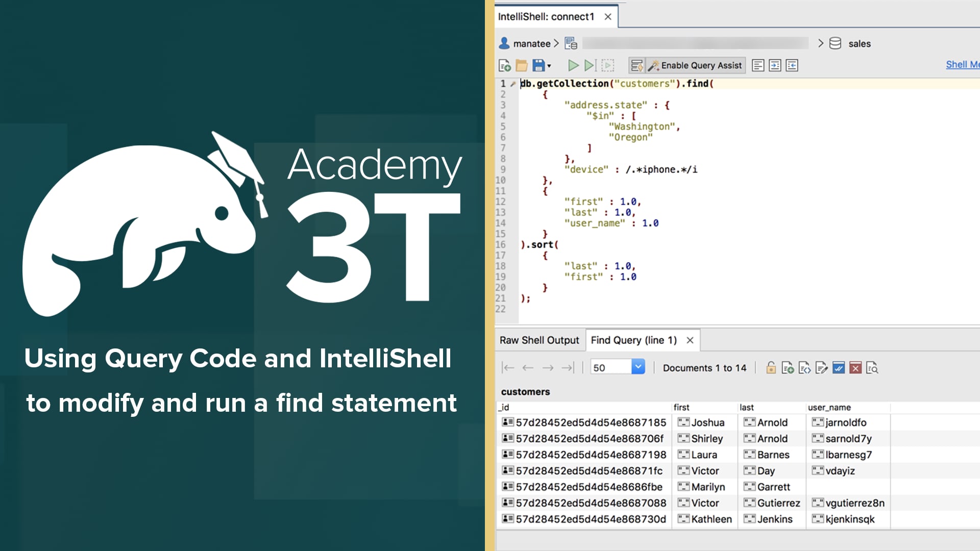Open a script with the folder icon
980x551 pixels.
(521, 65)
